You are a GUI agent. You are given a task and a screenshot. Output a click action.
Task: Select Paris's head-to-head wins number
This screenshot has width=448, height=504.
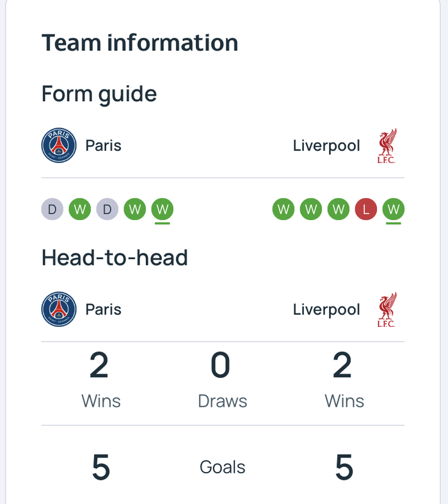point(99,366)
